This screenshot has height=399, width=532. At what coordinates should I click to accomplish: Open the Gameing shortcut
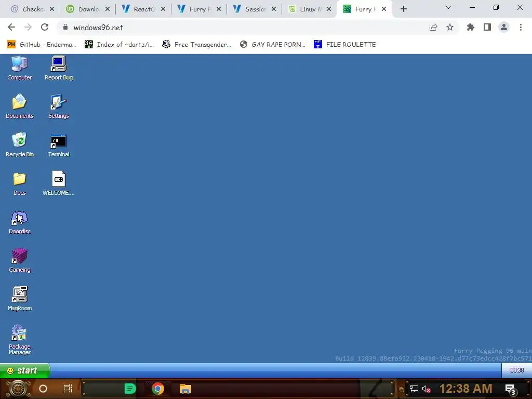coord(19,261)
